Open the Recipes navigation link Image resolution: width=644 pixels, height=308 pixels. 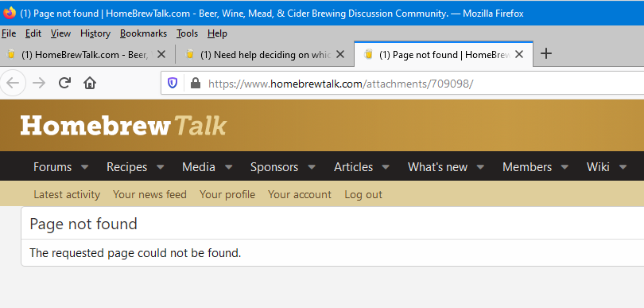(x=126, y=167)
